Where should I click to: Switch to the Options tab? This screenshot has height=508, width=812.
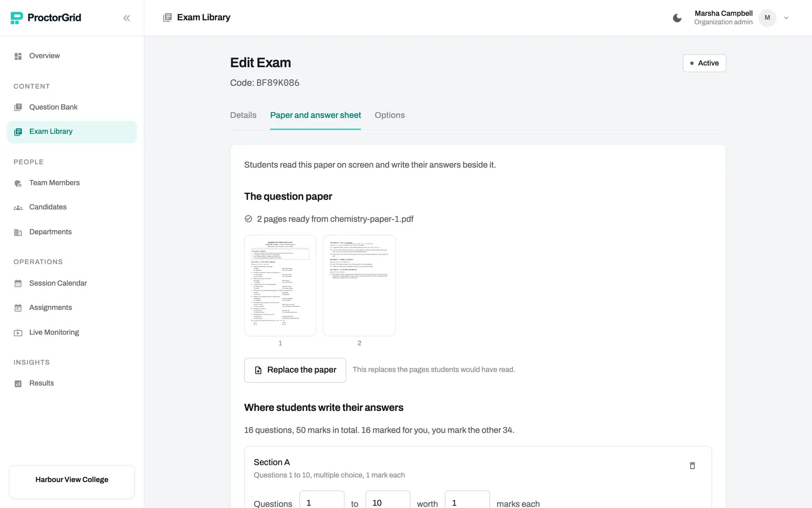[x=390, y=115]
